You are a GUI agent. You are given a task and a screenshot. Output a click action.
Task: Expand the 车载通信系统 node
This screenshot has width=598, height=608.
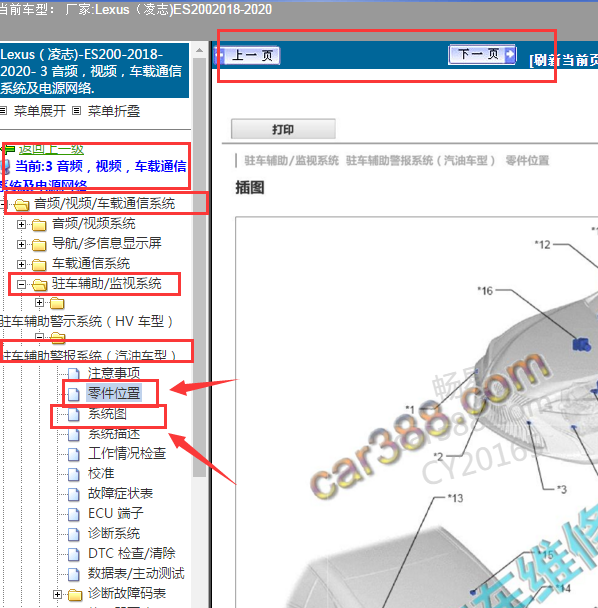click(21, 264)
